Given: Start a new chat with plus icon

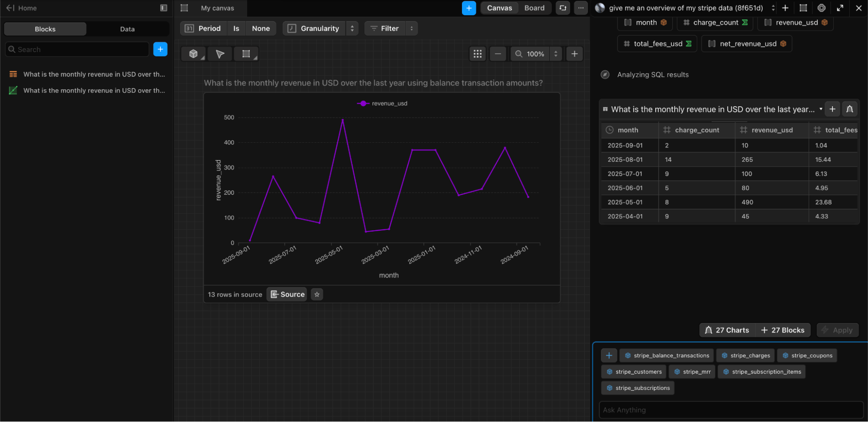Looking at the screenshot, I should pos(785,8).
